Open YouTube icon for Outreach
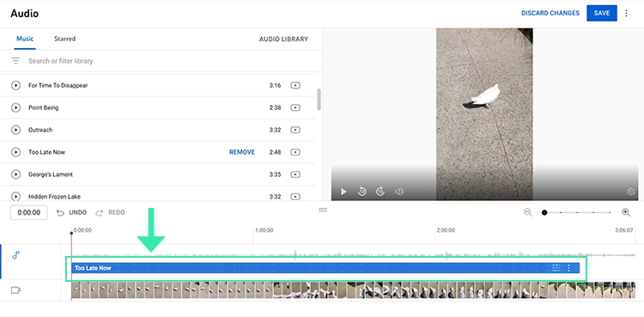Viewport: 644px width, 317px height. coord(295,130)
